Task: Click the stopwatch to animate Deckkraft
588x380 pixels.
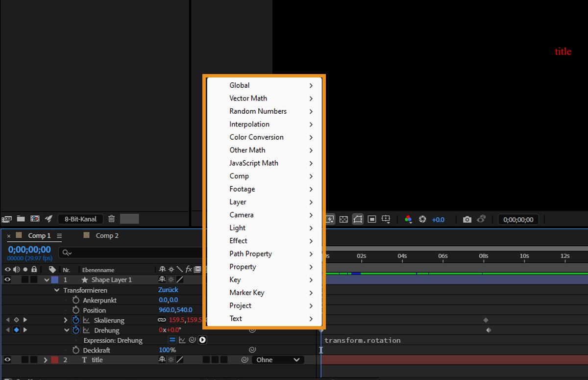Action: point(76,350)
